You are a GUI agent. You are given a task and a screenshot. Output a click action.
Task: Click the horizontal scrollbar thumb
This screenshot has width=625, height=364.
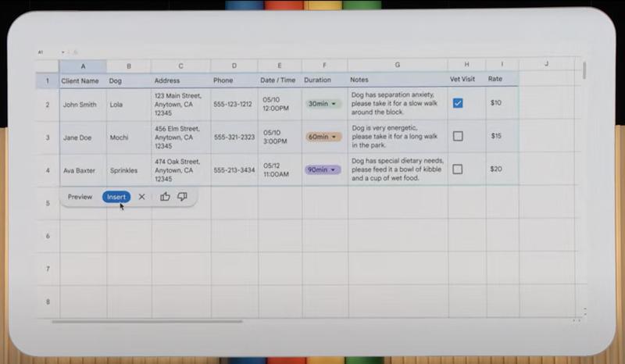point(147,321)
